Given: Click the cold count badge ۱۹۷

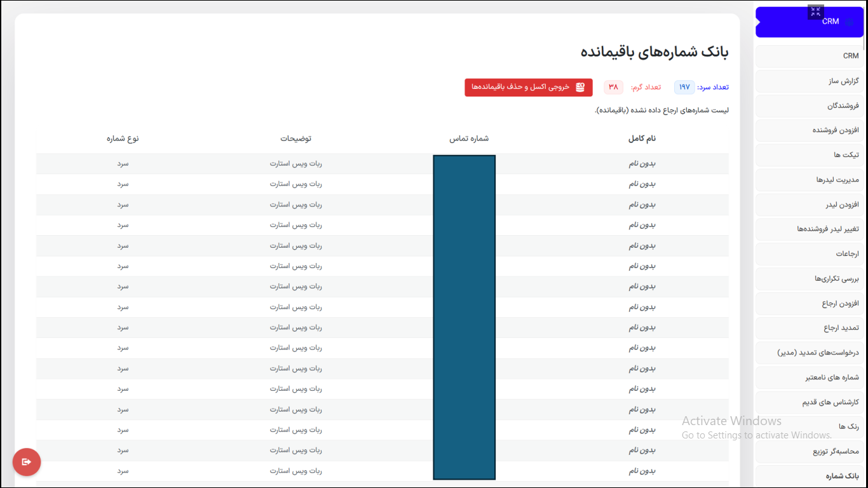Looking at the screenshot, I should click(x=684, y=87).
